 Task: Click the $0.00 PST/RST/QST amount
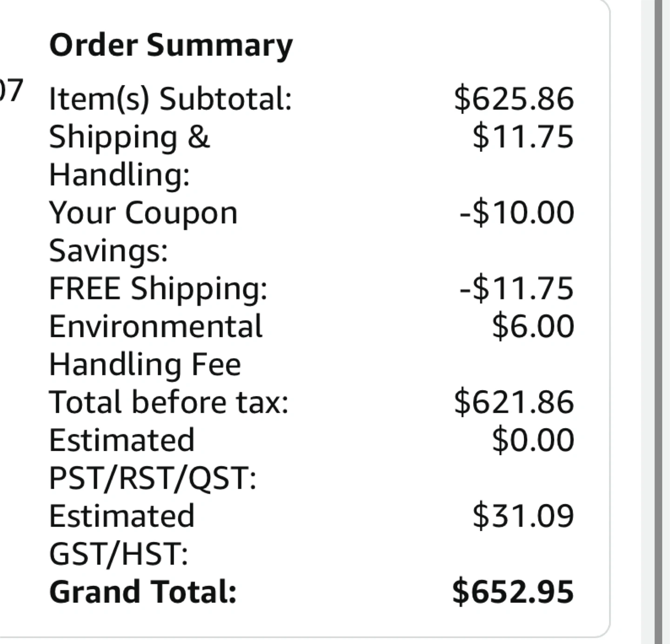pos(533,440)
